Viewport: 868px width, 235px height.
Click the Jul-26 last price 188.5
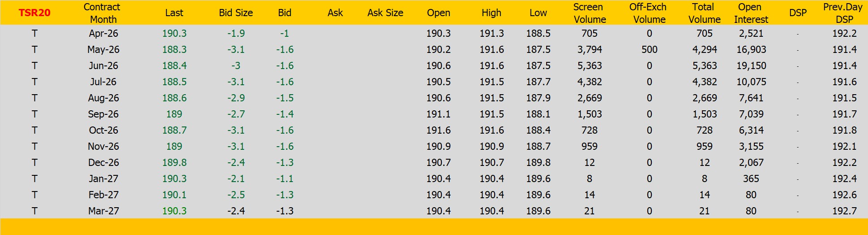click(x=174, y=82)
